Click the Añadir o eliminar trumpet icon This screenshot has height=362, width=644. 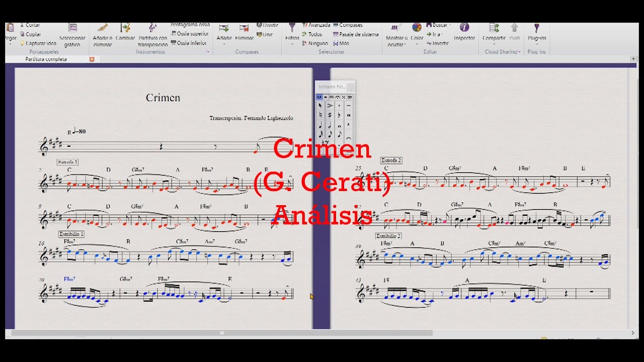tap(103, 28)
